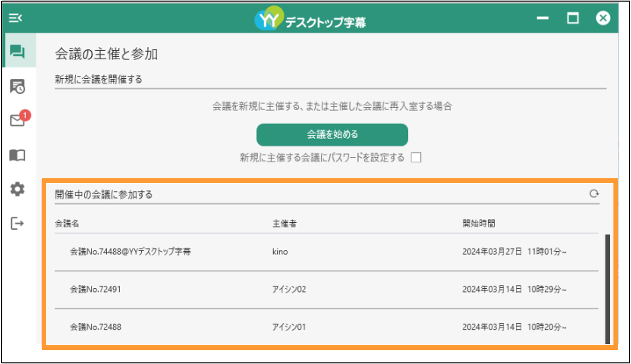Screen dimensions: 631x364
Task: Refresh the ongoing meetings list
Action: click(594, 194)
